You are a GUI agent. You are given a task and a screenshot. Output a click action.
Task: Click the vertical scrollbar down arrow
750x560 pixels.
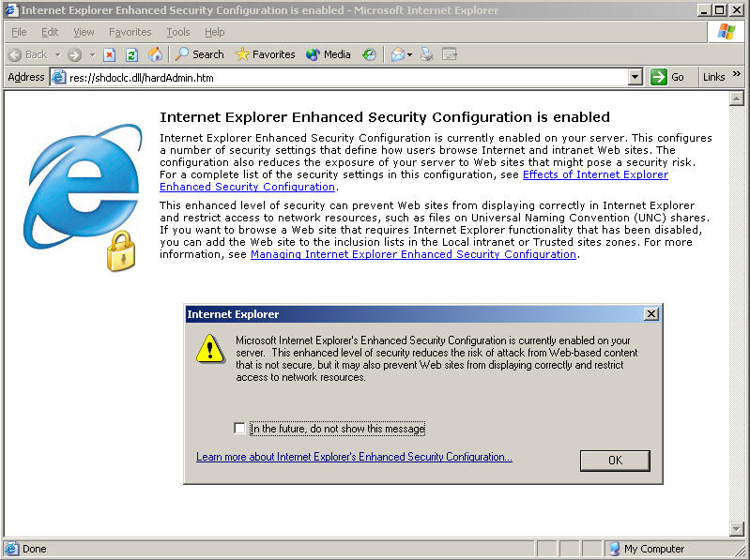coord(737,529)
